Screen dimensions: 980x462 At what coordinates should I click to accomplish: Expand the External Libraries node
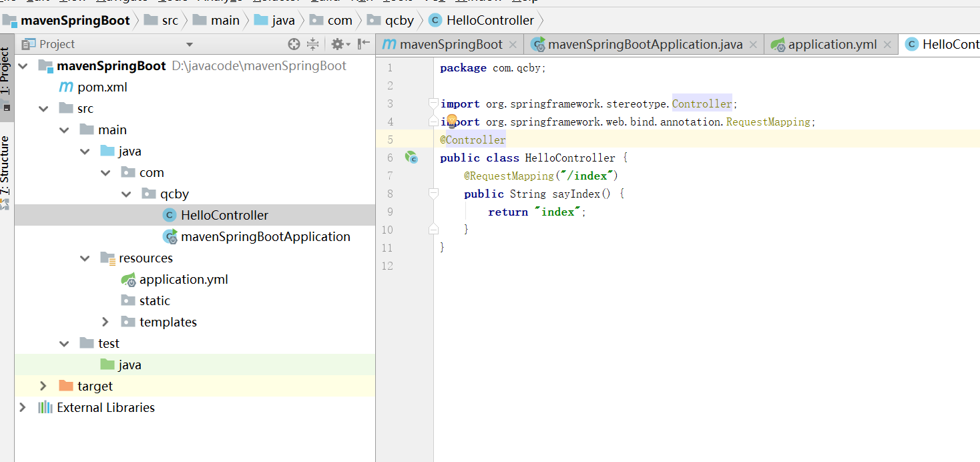pos(23,407)
